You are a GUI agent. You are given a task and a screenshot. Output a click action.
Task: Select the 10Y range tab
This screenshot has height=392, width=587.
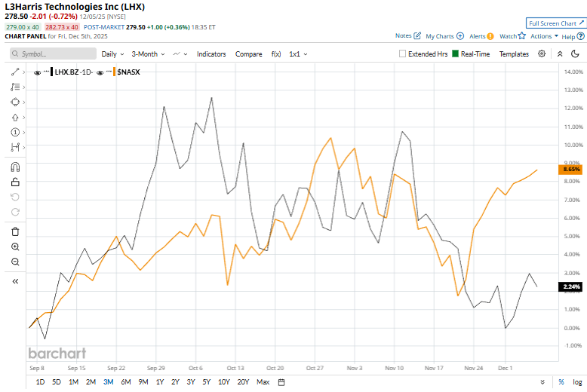tap(224, 382)
